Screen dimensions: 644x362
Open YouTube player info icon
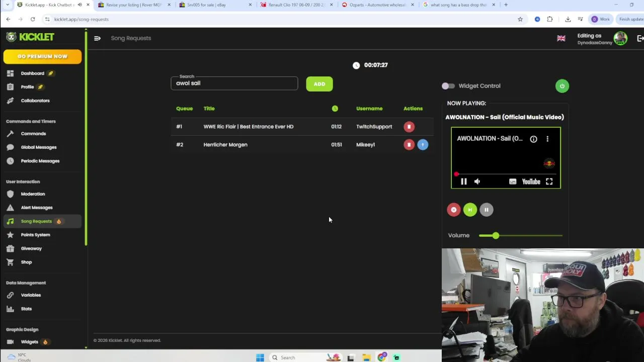533,139
